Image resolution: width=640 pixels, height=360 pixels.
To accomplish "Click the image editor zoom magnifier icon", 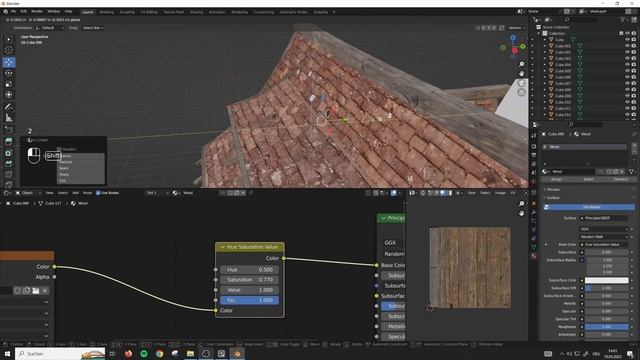I will point(521,204).
